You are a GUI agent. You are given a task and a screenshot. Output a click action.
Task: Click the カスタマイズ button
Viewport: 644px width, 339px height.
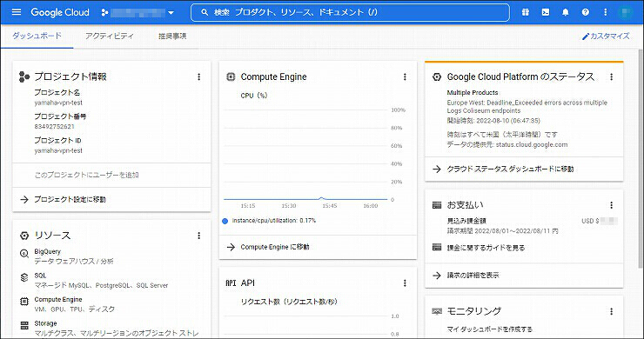(x=606, y=37)
